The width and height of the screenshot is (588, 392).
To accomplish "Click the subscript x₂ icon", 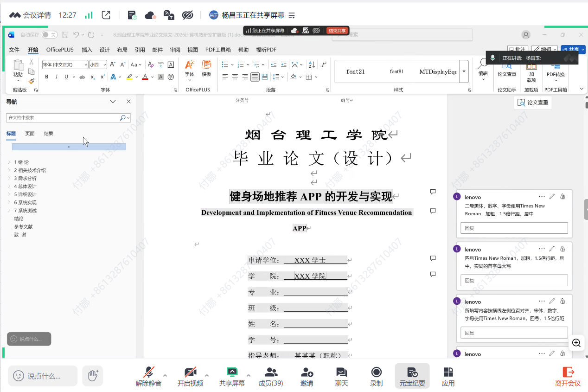I will pos(93,77).
